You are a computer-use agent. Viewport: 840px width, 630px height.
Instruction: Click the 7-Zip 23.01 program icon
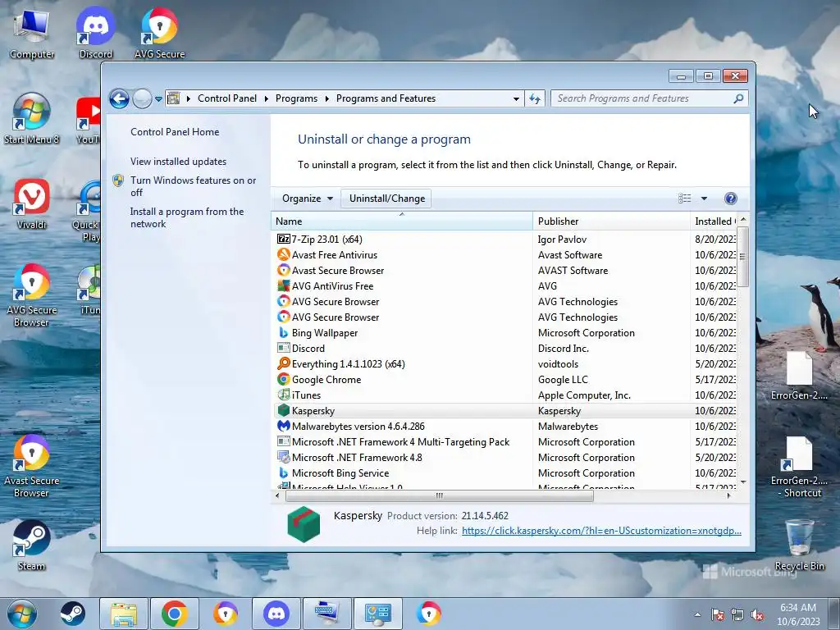tap(283, 240)
